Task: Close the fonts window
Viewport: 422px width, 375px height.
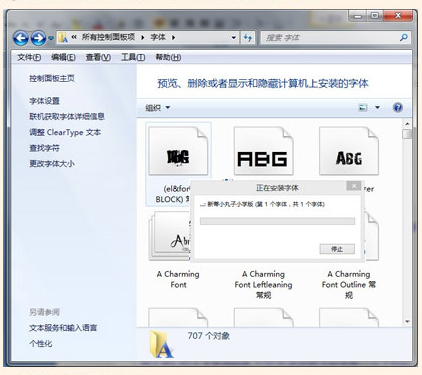Action: click(x=398, y=16)
